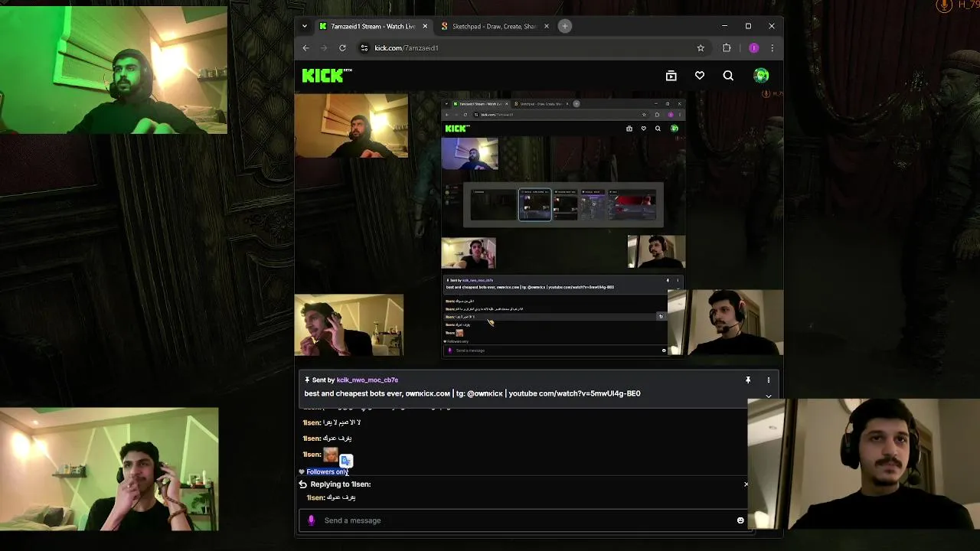Click the selected second thumbnail in the nested stream's switcher
Screen dimensions: 980x551
[535, 205]
